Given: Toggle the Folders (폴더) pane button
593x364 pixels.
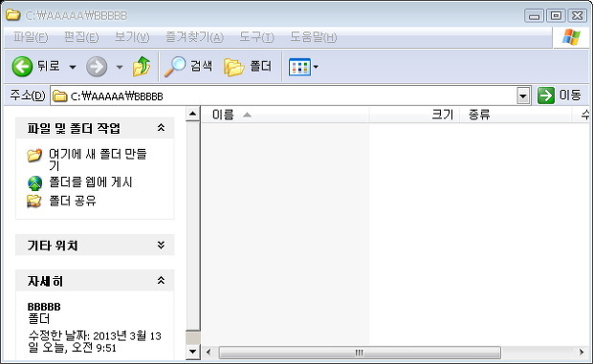Looking at the screenshot, I should pyautogui.click(x=248, y=67).
